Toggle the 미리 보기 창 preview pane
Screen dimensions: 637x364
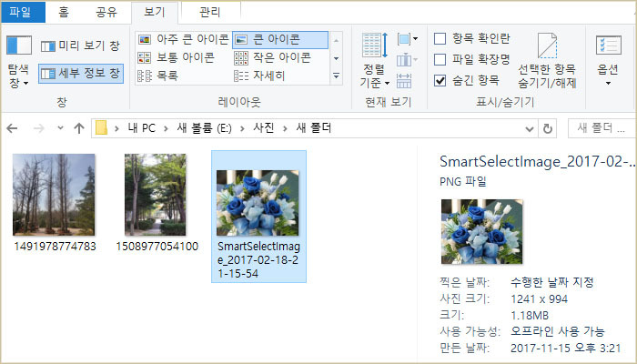pos(80,45)
